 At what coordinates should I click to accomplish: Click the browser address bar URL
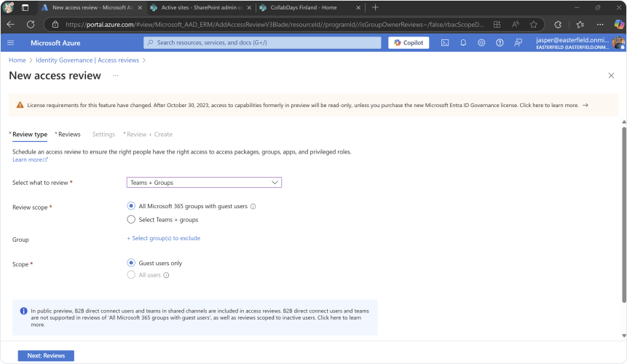[275, 24]
